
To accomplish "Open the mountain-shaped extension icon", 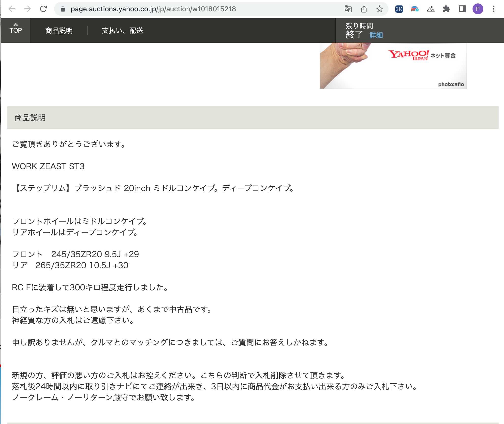I will tap(430, 9).
